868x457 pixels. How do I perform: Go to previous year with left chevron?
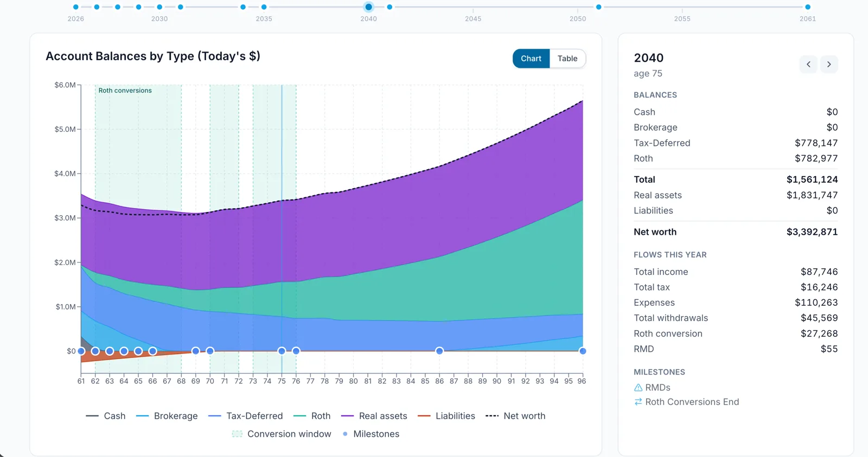808,64
